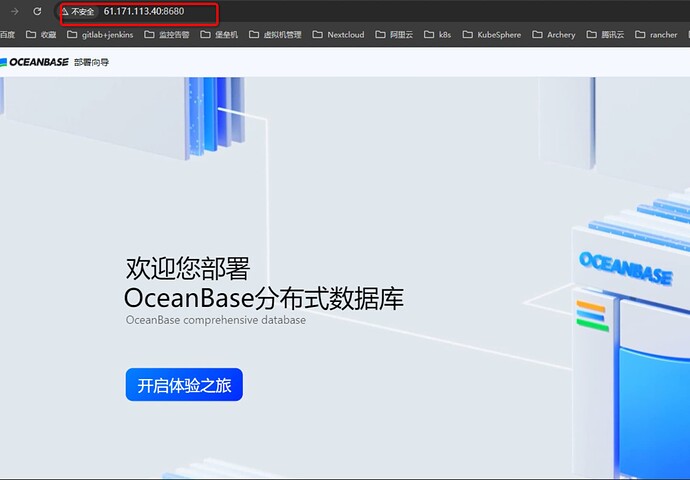690x480 pixels.
Task: Click the 欢迎您部署 heading
Action: point(187,268)
